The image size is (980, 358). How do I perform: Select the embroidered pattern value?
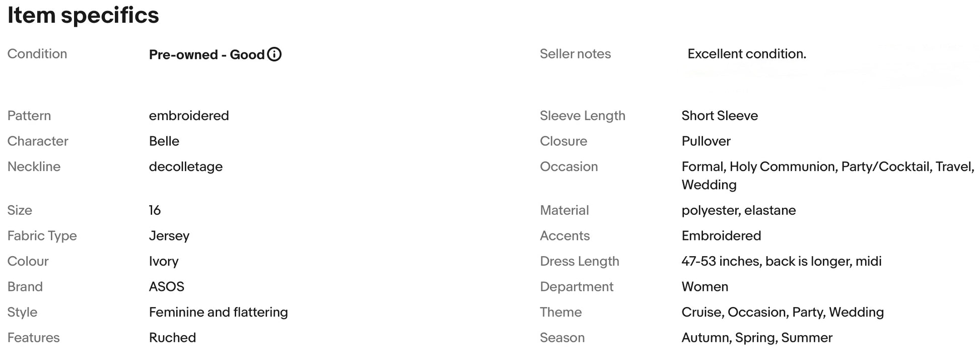pyautogui.click(x=189, y=115)
